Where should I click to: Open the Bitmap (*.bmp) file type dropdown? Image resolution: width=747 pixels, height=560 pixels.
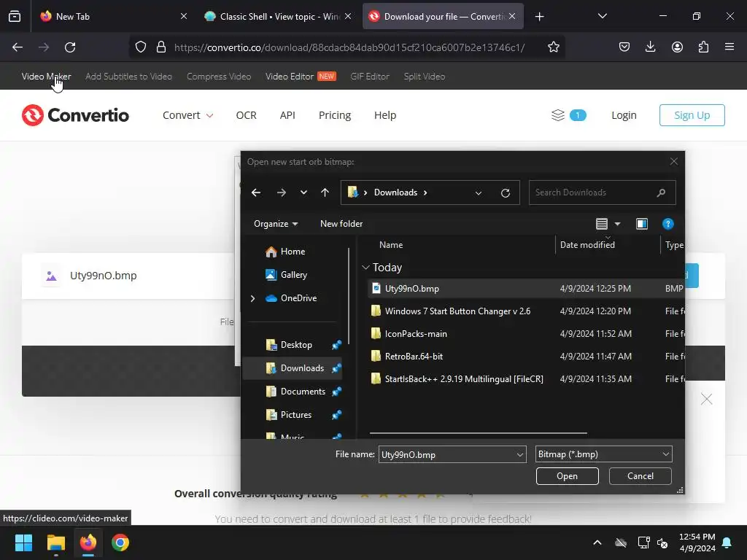(x=603, y=454)
